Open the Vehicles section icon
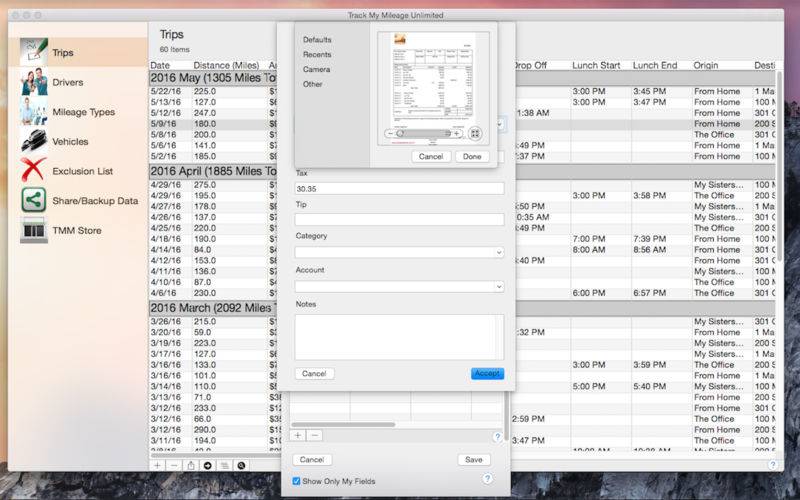Image resolution: width=800 pixels, height=500 pixels. [34, 141]
